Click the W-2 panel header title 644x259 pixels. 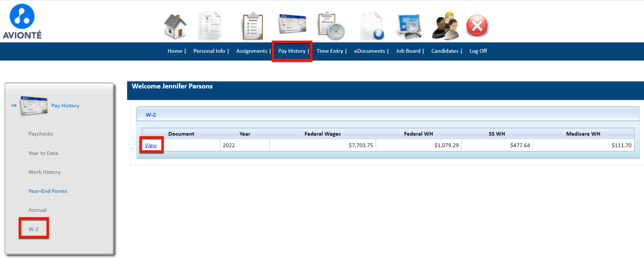pyautogui.click(x=151, y=115)
